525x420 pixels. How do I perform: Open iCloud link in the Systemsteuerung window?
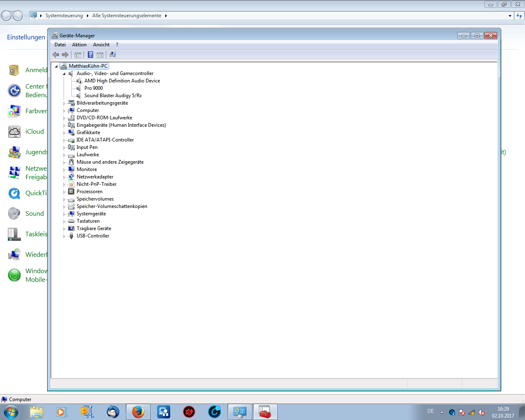click(x=34, y=132)
